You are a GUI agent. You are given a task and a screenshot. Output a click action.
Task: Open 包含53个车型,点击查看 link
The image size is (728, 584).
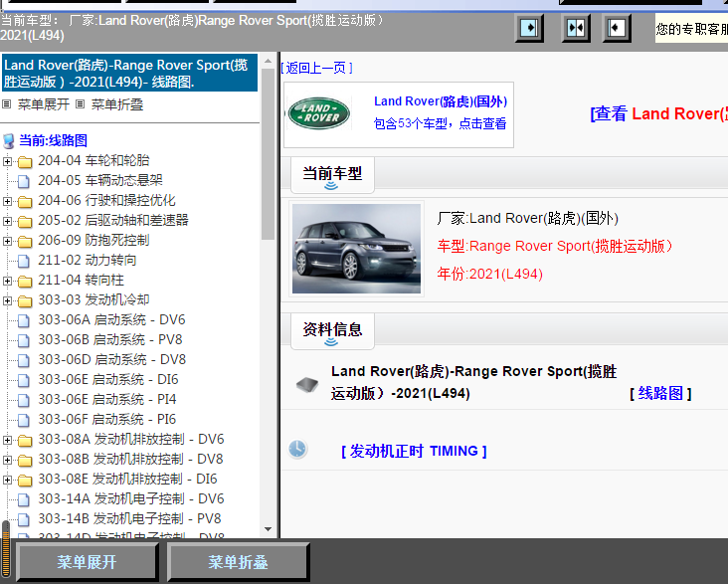click(441, 123)
